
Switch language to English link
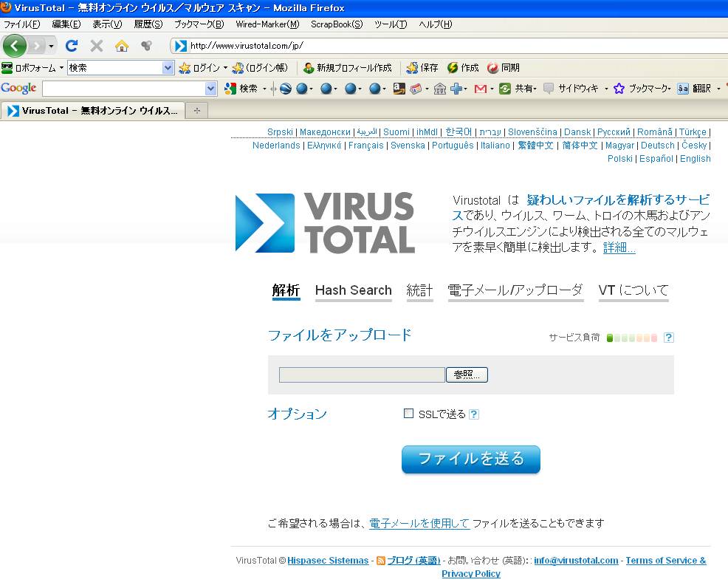coord(695,158)
